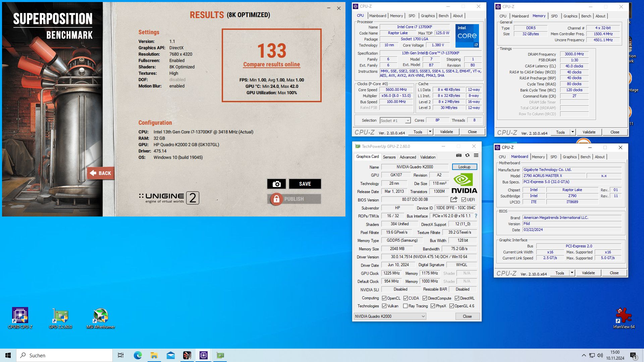
Task: Open File Explorer from taskbar
Action: pyautogui.click(x=154, y=355)
